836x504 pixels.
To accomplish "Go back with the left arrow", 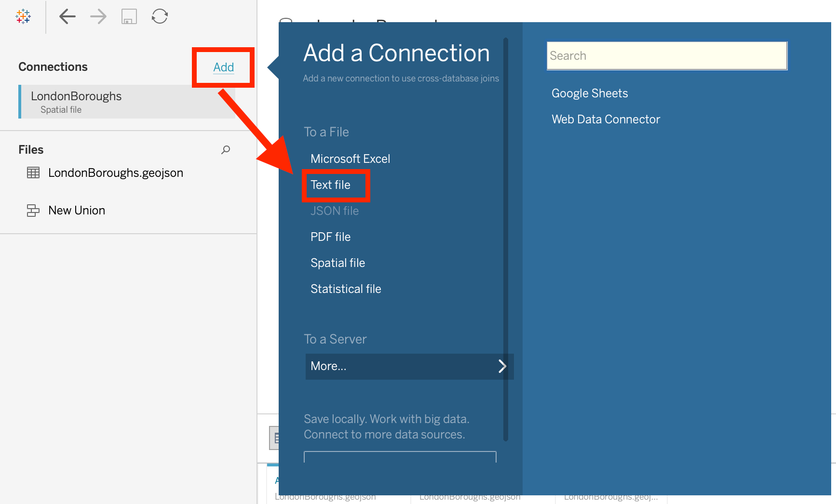I will pyautogui.click(x=67, y=16).
